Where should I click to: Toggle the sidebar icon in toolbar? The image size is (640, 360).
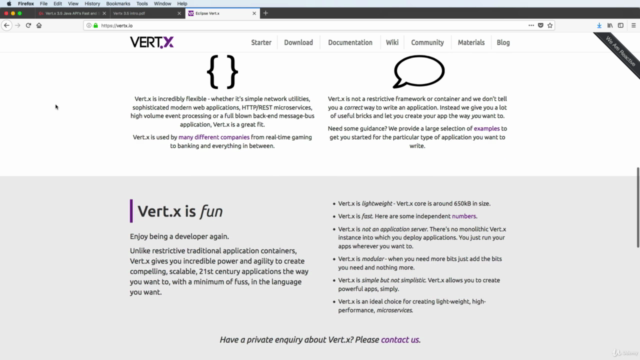pyautogui.click(x=620, y=25)
